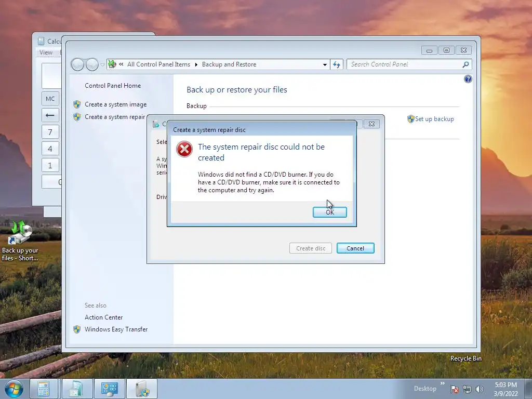
Task: Close the Create a system repair disc window
Action: 371,124
